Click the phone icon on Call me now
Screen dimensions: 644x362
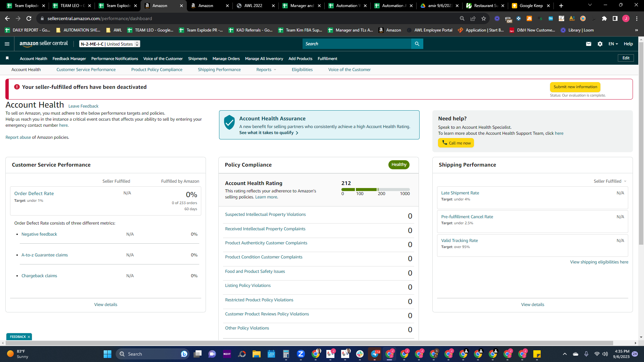[x=444, y=143]
